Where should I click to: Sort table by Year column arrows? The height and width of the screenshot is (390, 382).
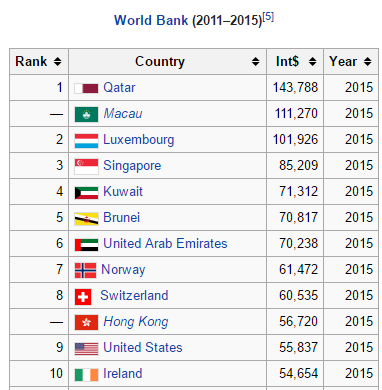pyautogui.click(x=368, y=62)
